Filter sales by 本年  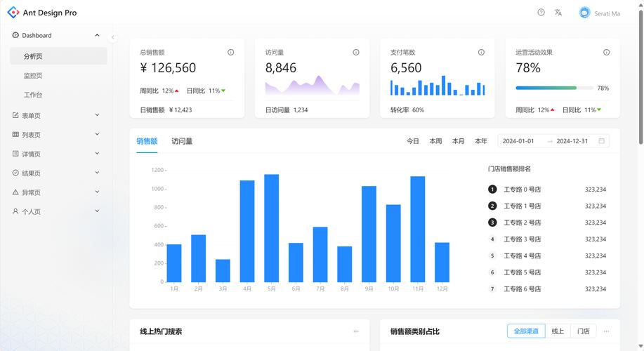click(x=480, y=141)
